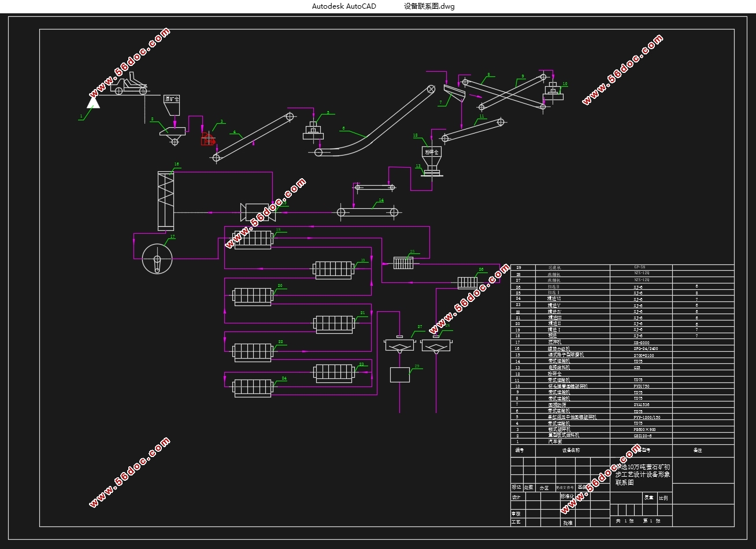756x549 pixels.
Task: Click the 质量 title block cell
Action: click(649, 498)
